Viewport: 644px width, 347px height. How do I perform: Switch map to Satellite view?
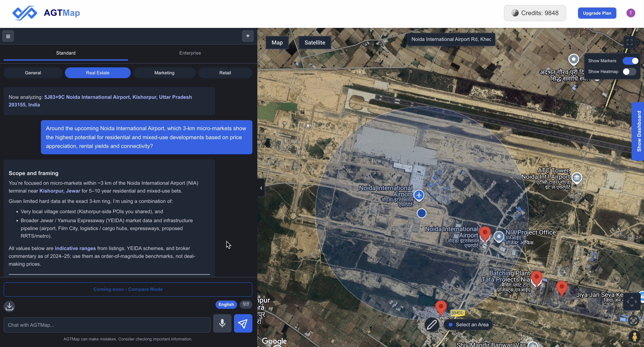[314, 42]
